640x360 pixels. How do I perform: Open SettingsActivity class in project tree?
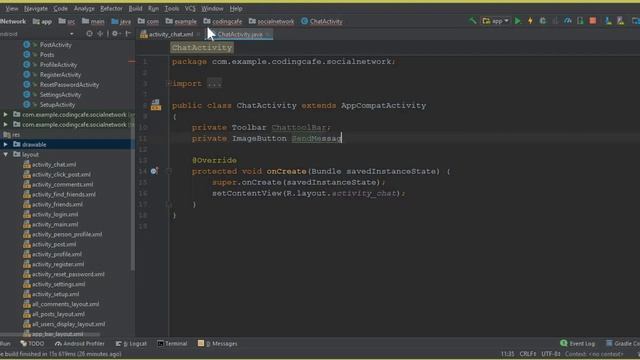(x=60, y=95)
